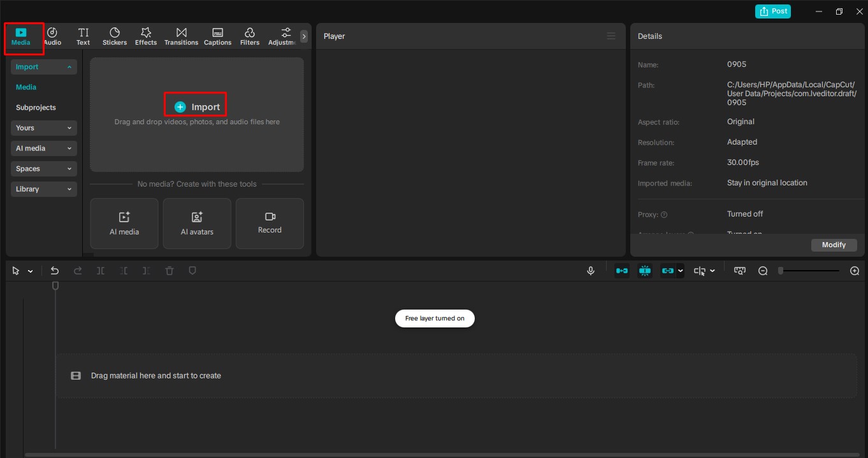
Task: Open the AI avatars tool
Action: pyautogui.click(x=197, y=224)
